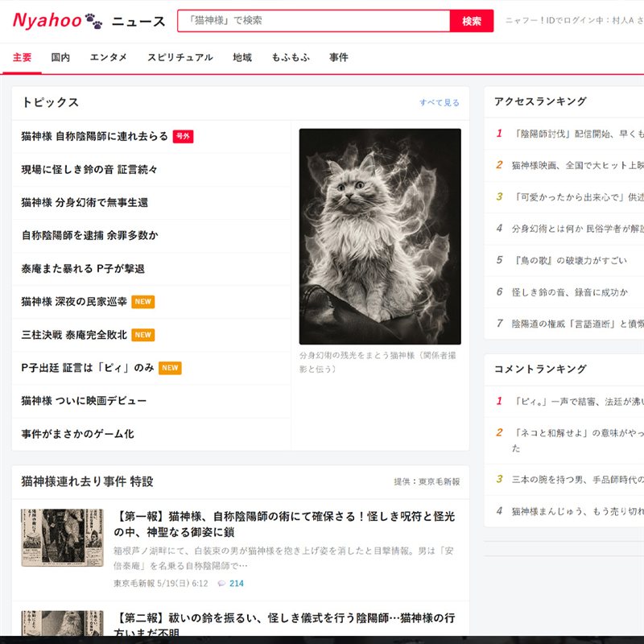Open headline 自称陰陽師を逮捕 余罪多数か

pyautogui.click(x=89, y=235)
